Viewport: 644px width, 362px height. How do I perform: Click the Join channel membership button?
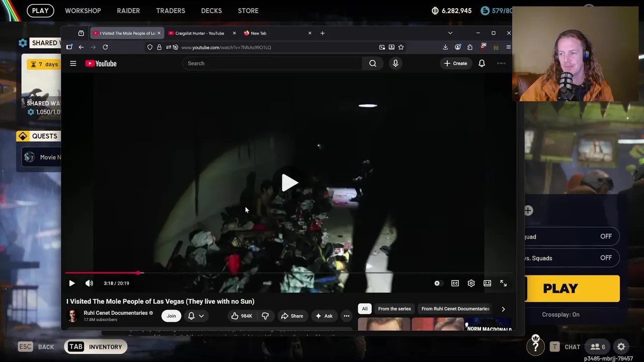tap(171, 316)
